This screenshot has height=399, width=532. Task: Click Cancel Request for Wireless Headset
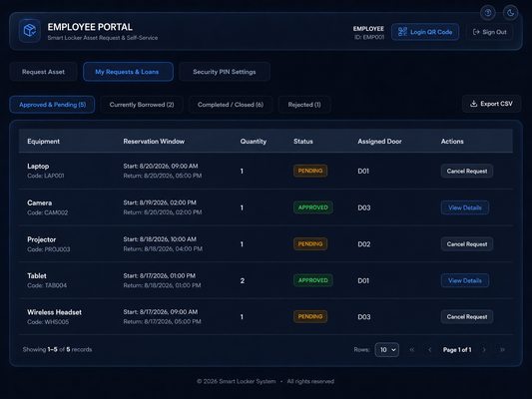[467, 317]
